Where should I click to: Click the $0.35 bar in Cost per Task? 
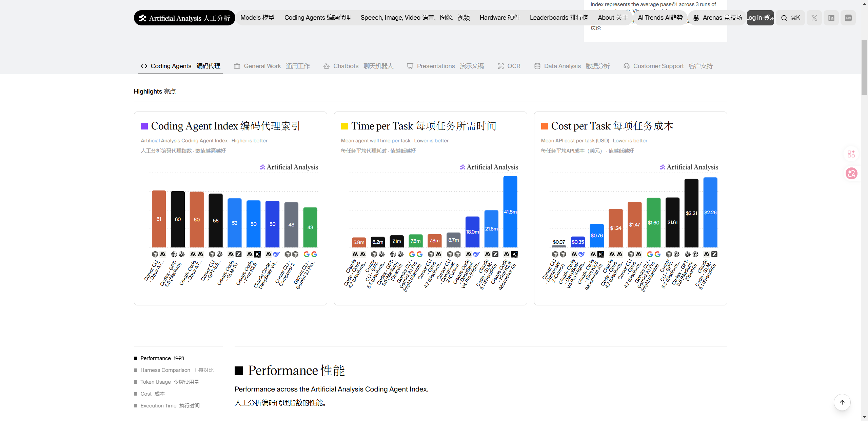click(578, 242)
